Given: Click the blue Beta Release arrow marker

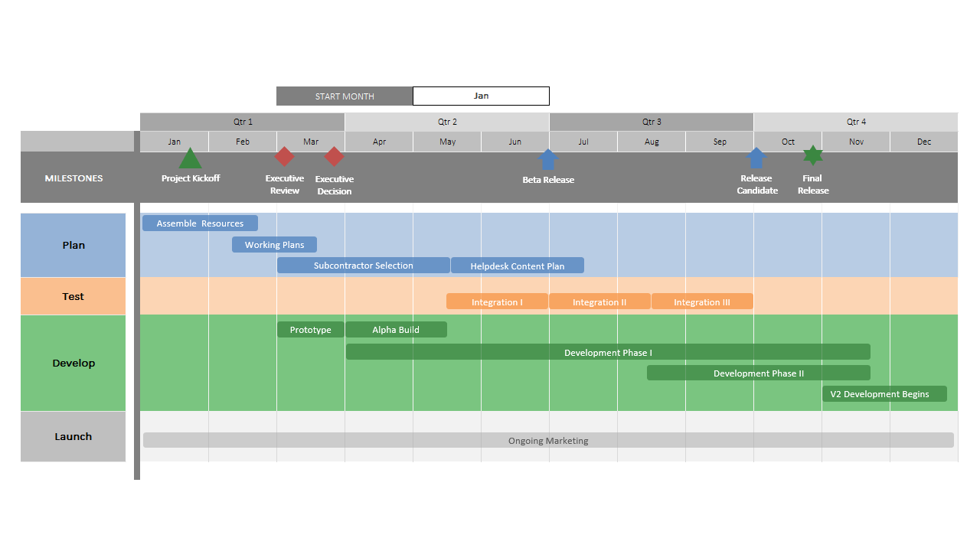Looking at the screenshot, I should tap(548, 158).
